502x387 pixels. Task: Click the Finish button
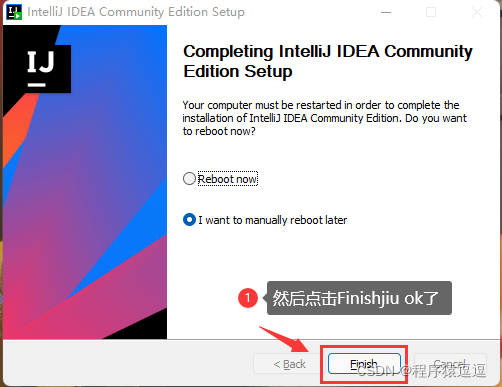pyautogui.click(x=364, y=364)
